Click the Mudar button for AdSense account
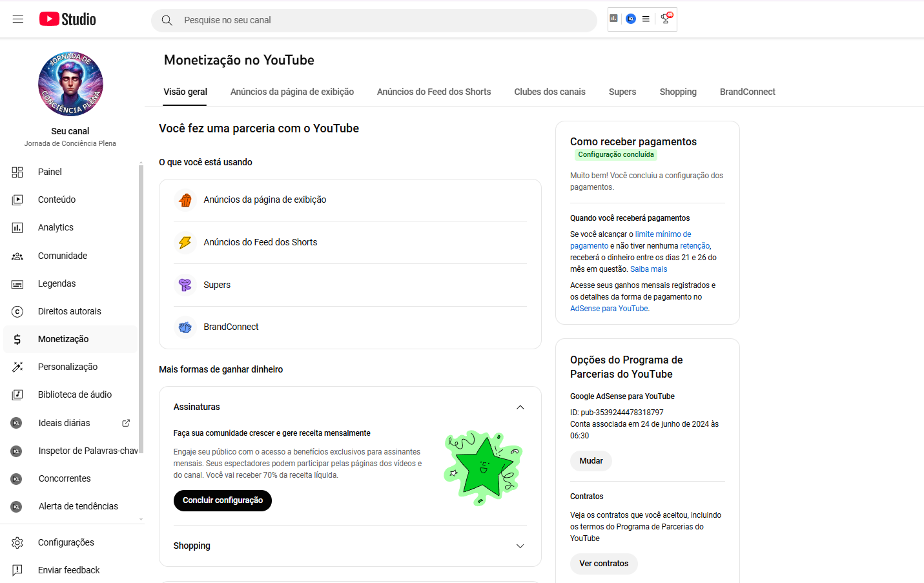This screenshot has height=583, width=924. click(591, 461)
